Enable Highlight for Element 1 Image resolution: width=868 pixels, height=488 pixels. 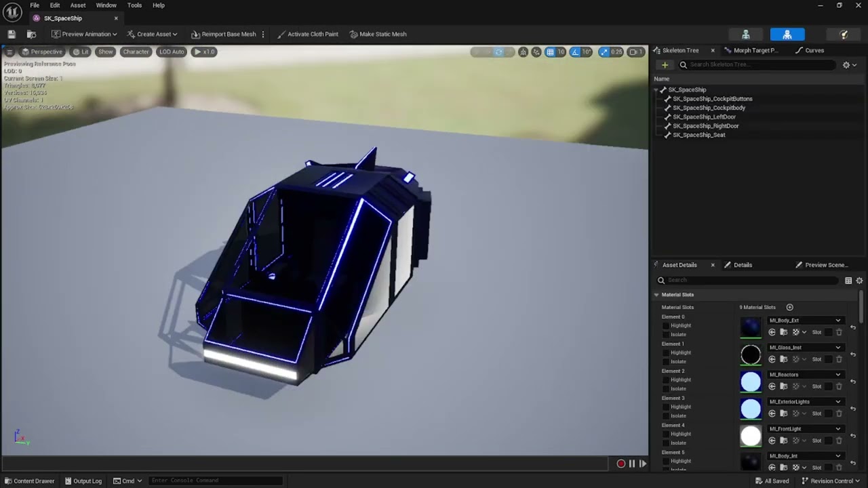(x=666, y=352)
